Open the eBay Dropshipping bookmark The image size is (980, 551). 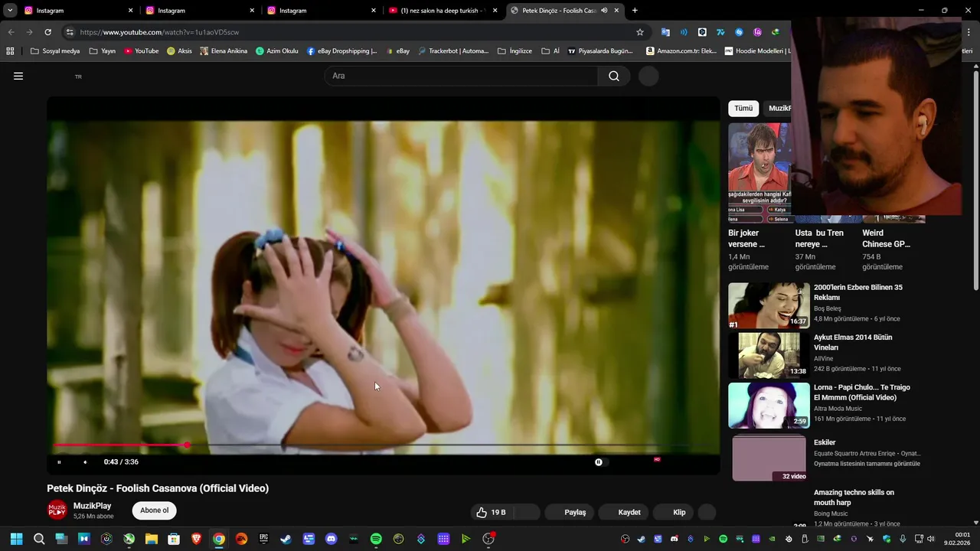pos(342,51)
